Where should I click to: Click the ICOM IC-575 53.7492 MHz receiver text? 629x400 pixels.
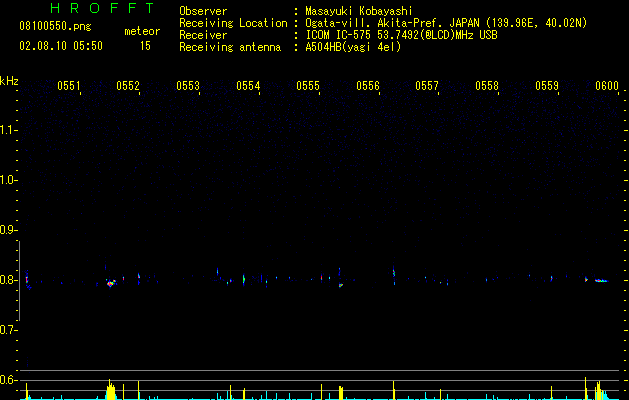(x=401, y=35)
